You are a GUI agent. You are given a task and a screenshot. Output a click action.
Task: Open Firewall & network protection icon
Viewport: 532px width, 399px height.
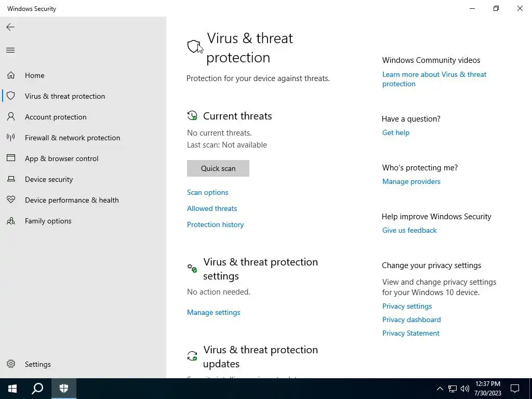point(11,138)
